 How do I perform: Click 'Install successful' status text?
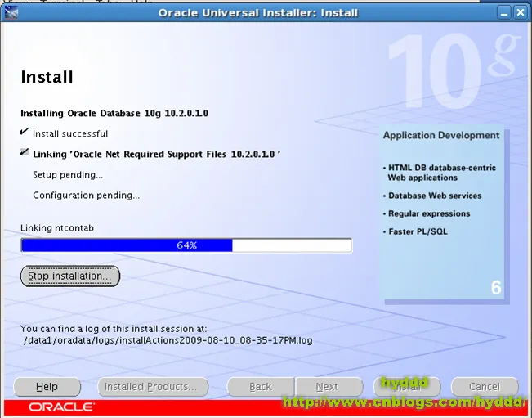pyautogui.click(x=70, y=134)
